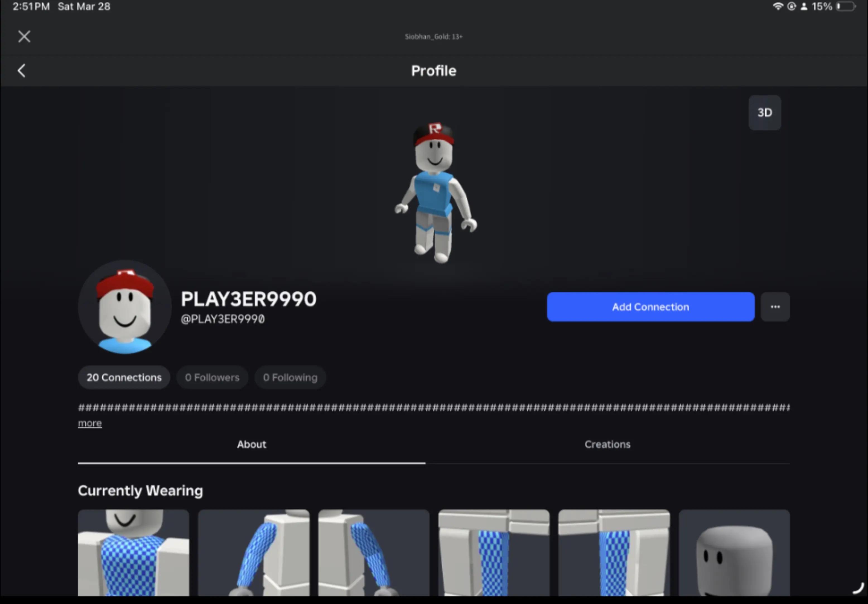Screen dimensions: 868x604
Task: Open the checkered blue torso shirt item
Action: 133,553
